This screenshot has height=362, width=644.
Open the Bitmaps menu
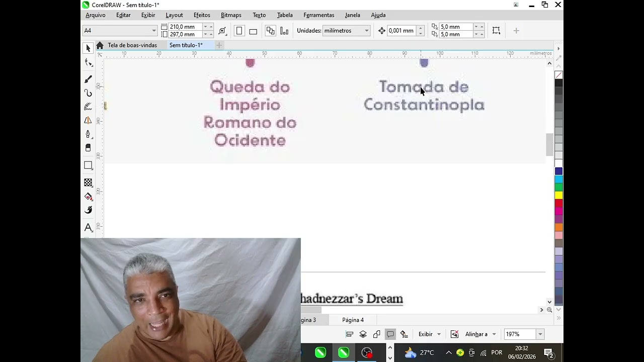tap(231, 15)
